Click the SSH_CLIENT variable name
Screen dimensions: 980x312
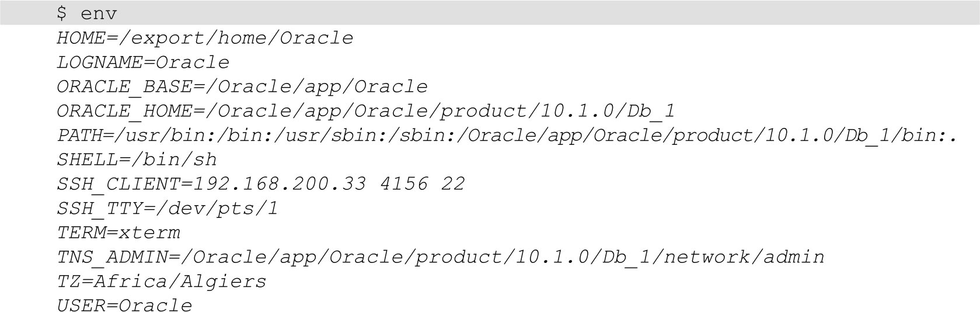coord(118,184)
